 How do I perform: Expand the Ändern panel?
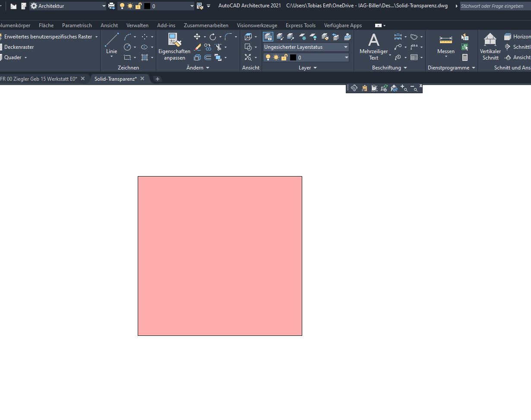[x=198, y=68]
